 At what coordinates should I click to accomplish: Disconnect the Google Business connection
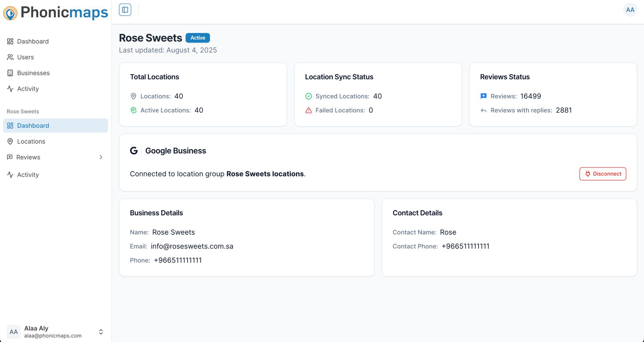(x=603, y=174)
